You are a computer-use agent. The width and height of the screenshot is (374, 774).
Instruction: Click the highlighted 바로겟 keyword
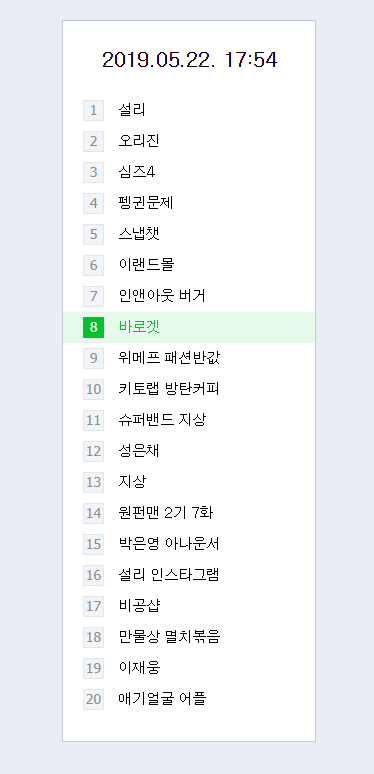click(x=139, y=327)
